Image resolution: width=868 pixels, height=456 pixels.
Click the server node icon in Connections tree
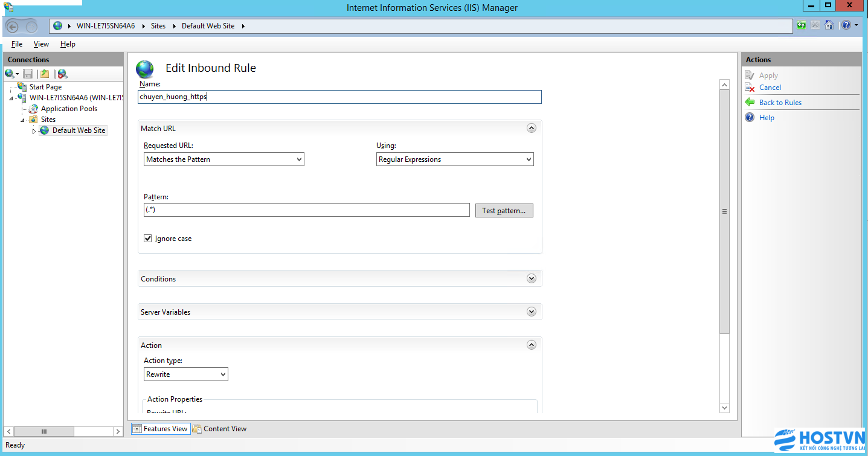(x=22, y=98)
